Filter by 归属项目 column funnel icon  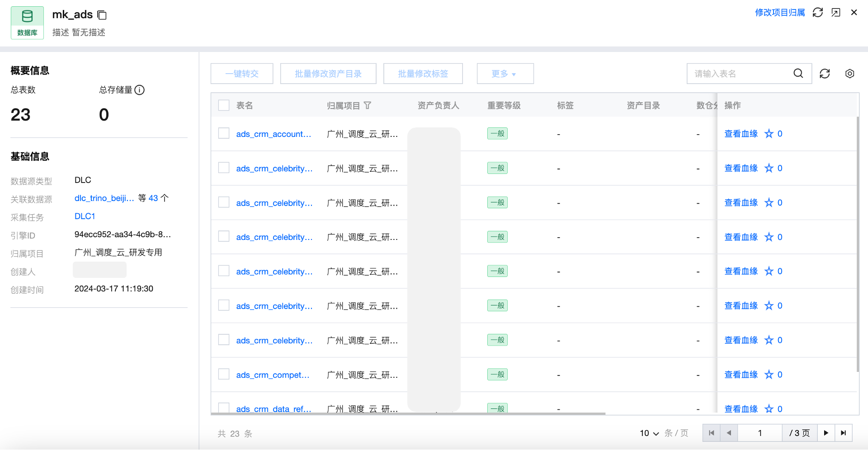[x=368, y=105]
